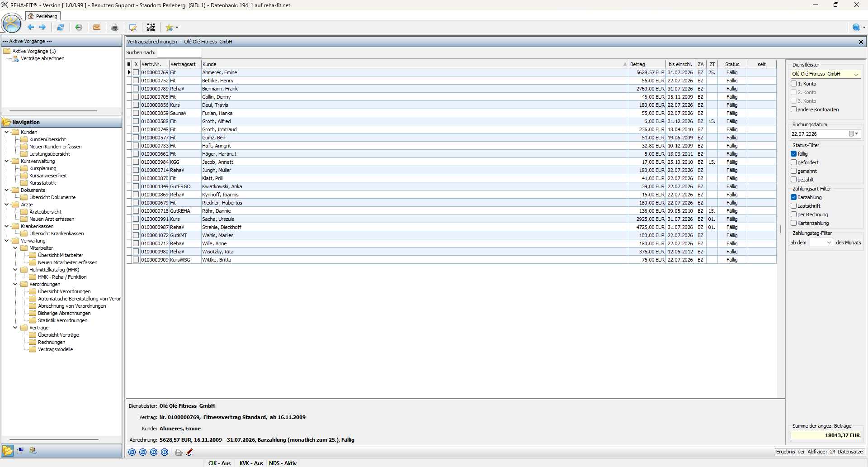Click the Suchen nach search field
Screen dimensions: 868x467
coord(179,52)
